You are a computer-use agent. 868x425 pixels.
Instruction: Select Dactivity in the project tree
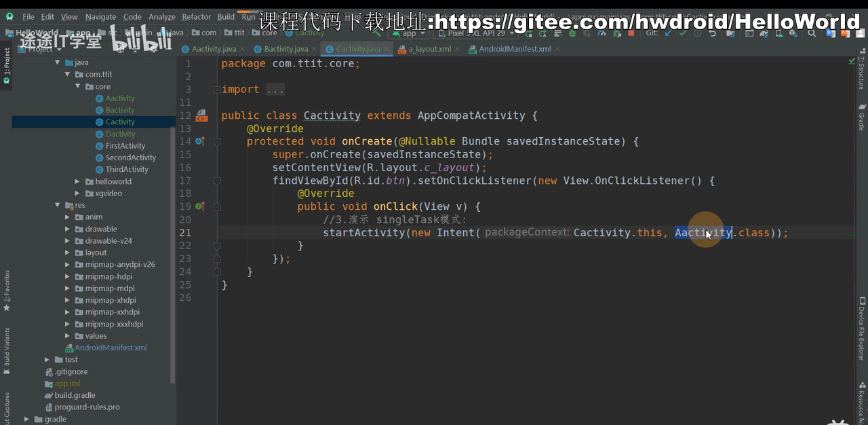pyautogui.click(x=120, y=134)
